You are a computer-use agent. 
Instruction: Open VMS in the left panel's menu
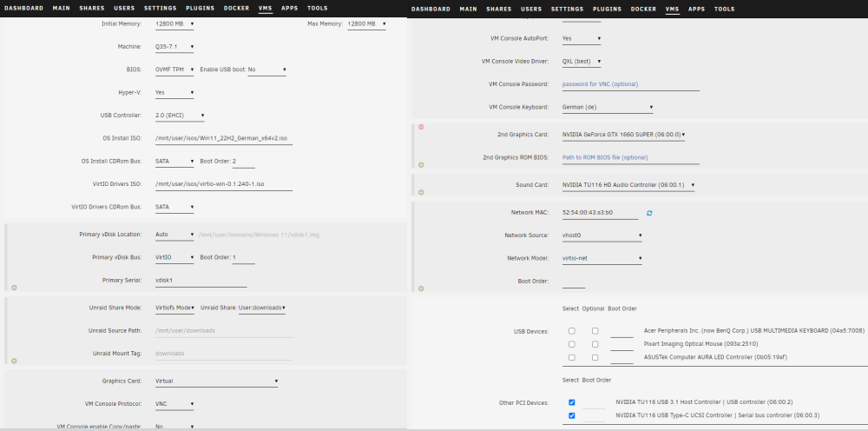tap(265, 9)
